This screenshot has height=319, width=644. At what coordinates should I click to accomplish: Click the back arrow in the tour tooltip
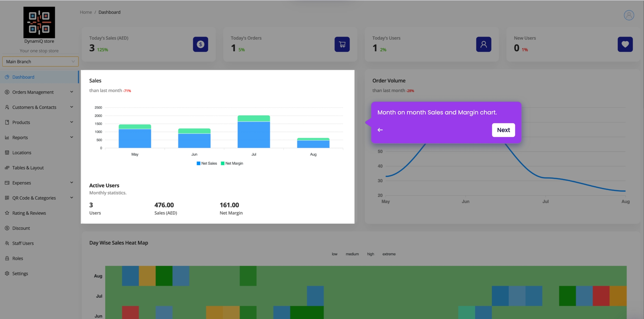pos(380,130)
